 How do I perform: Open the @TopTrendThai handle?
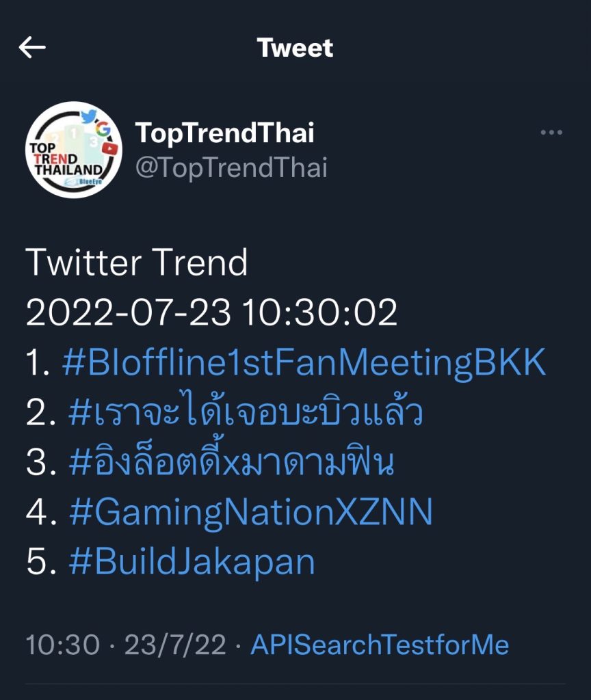coord(231,167)
